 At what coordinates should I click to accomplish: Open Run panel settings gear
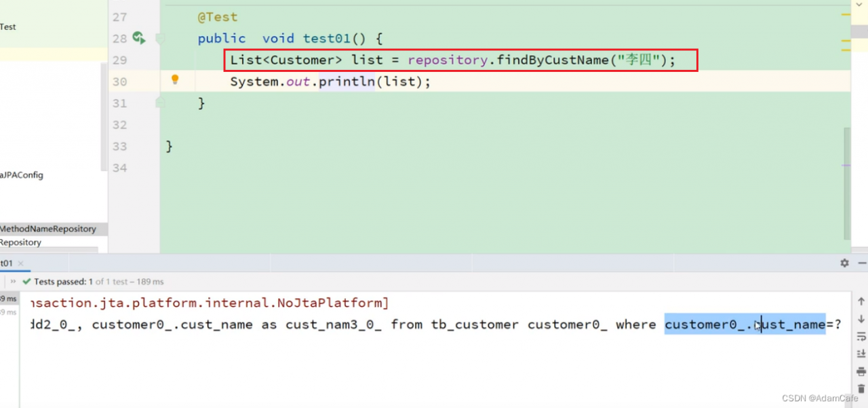pyautogui.click(x=844, y=263)
